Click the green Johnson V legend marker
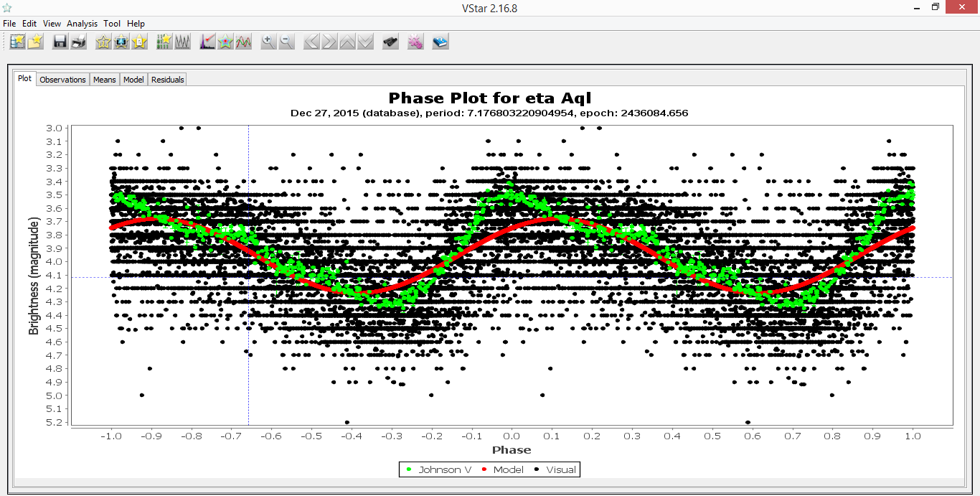Viewport: 980px width, 496px height. [409, 469]
